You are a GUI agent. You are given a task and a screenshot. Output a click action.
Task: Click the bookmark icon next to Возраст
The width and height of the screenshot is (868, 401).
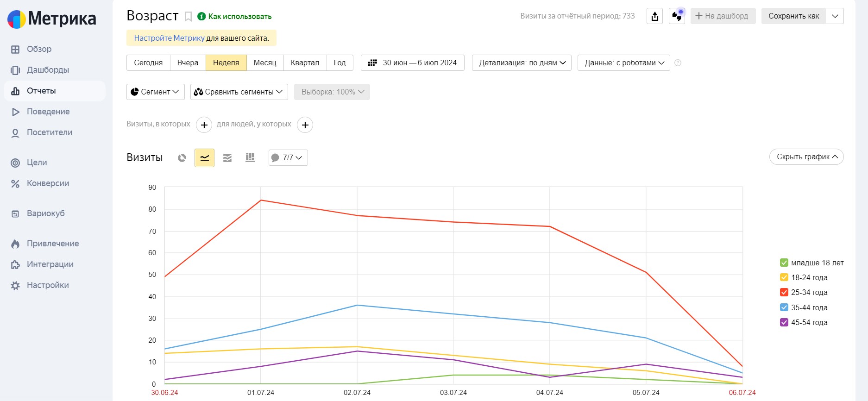pyautogui.click(x=188, y=17)
